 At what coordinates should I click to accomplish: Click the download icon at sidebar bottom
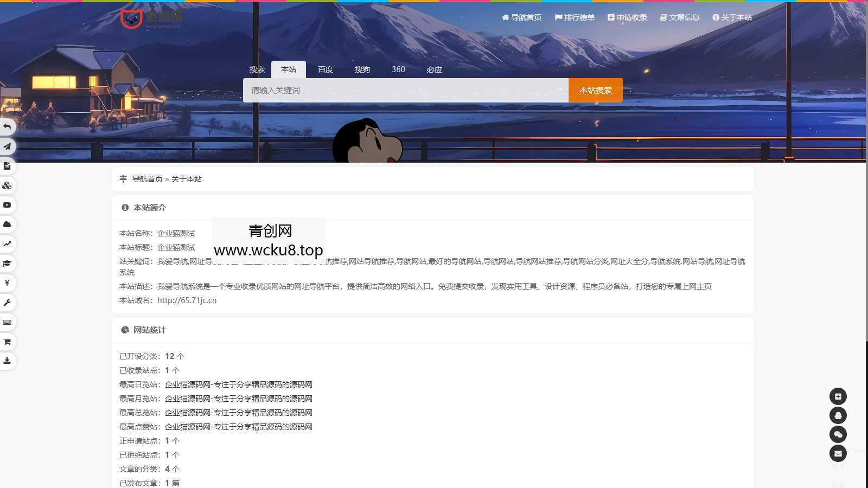point(7,361)
